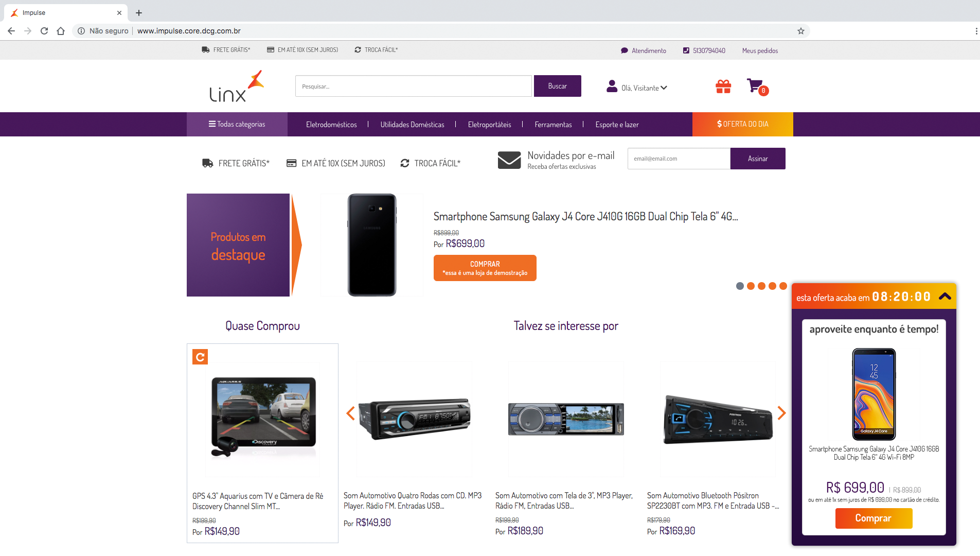Viewport: 980px width, 556px height.
Task: Open Ferramentas category
Action: [x=553, y=125]
